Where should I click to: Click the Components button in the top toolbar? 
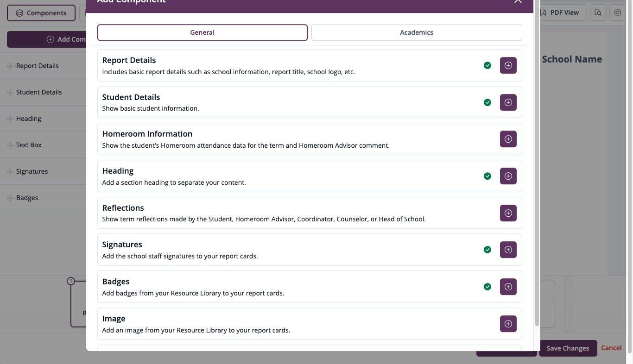point(41,13)
